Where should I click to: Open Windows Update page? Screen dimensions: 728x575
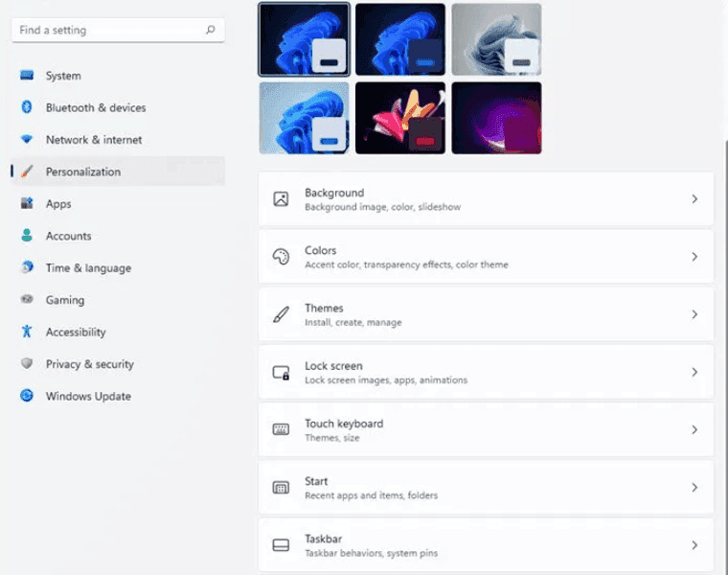coord(118,396)
